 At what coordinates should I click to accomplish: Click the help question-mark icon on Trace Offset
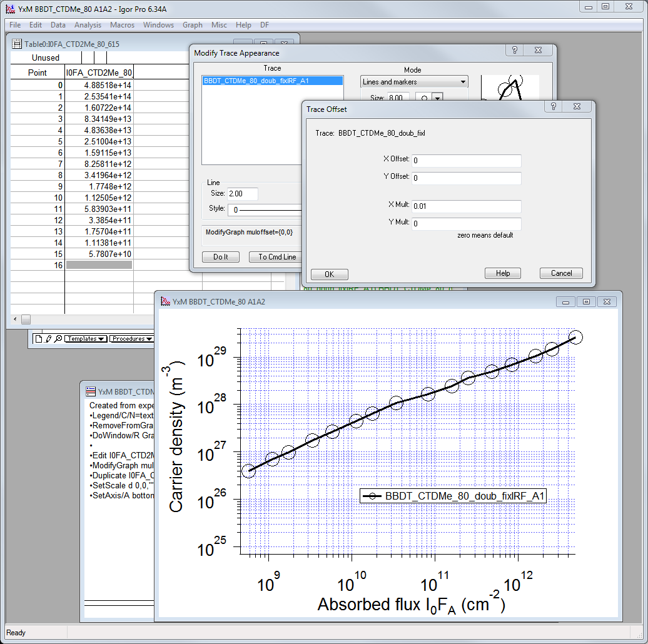[553, 106]
